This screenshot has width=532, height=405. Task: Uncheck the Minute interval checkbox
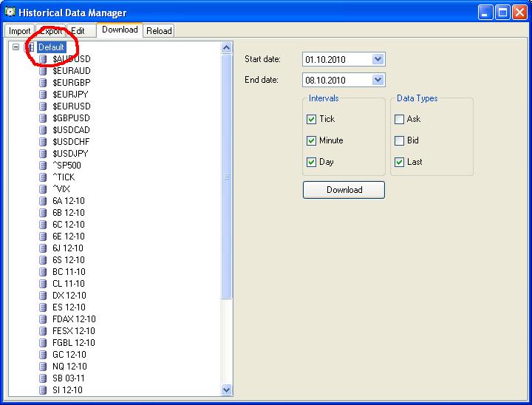pyautogui.click(x=311, y=140)
